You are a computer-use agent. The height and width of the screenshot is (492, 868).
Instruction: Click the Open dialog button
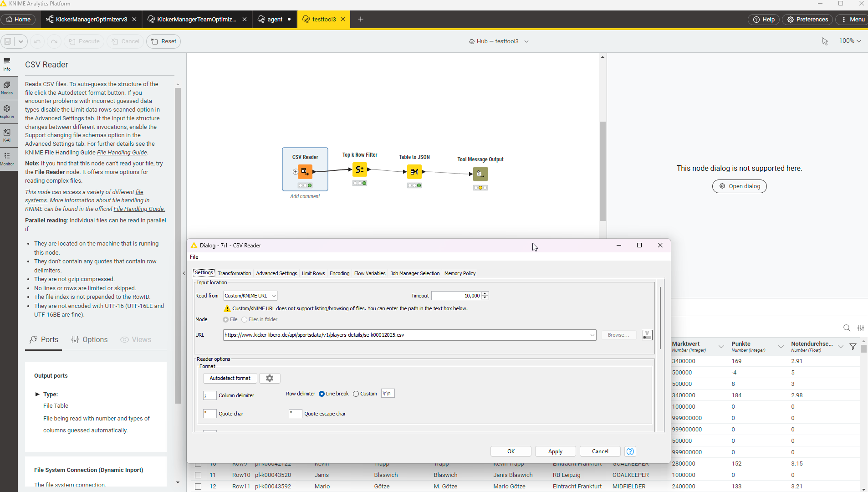point(740,186)
